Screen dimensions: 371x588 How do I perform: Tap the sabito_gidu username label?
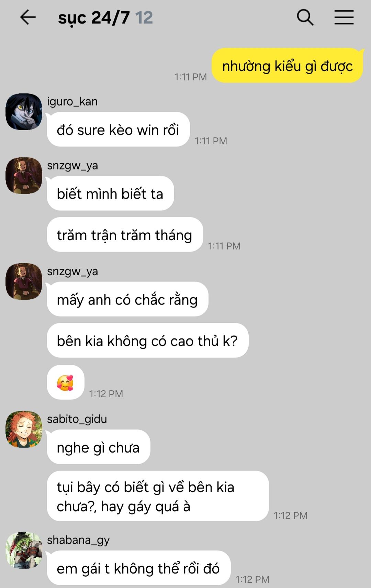point(77,419)
